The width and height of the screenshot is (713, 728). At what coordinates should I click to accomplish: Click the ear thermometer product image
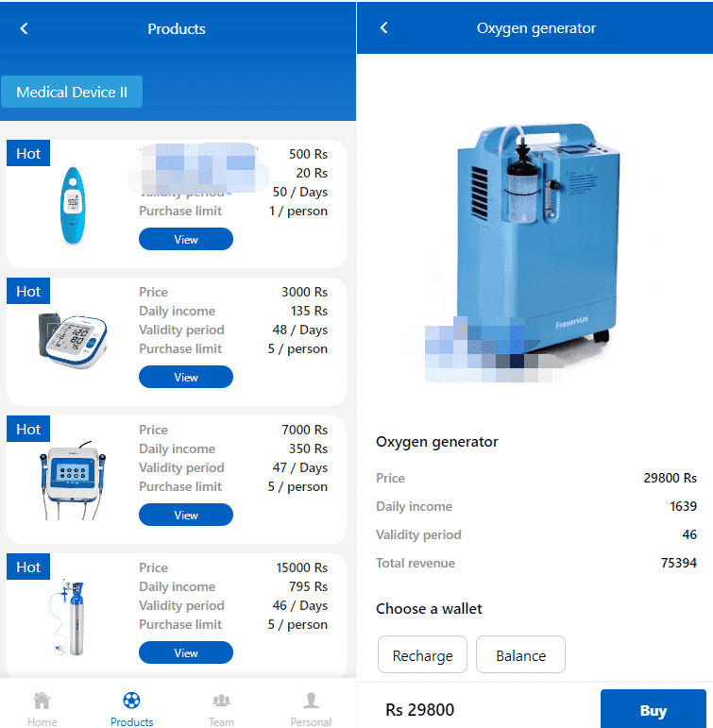73,205
